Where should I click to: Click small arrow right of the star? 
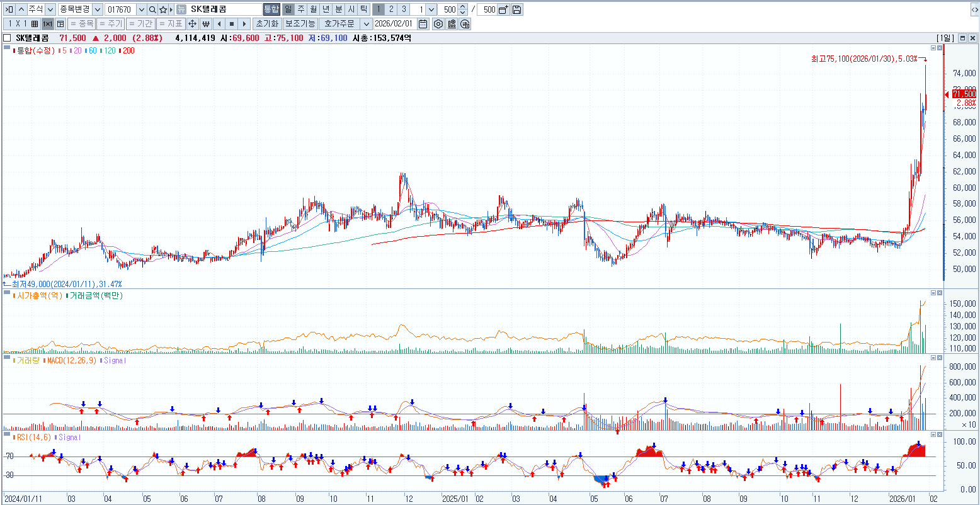click(x=171, y=9)
